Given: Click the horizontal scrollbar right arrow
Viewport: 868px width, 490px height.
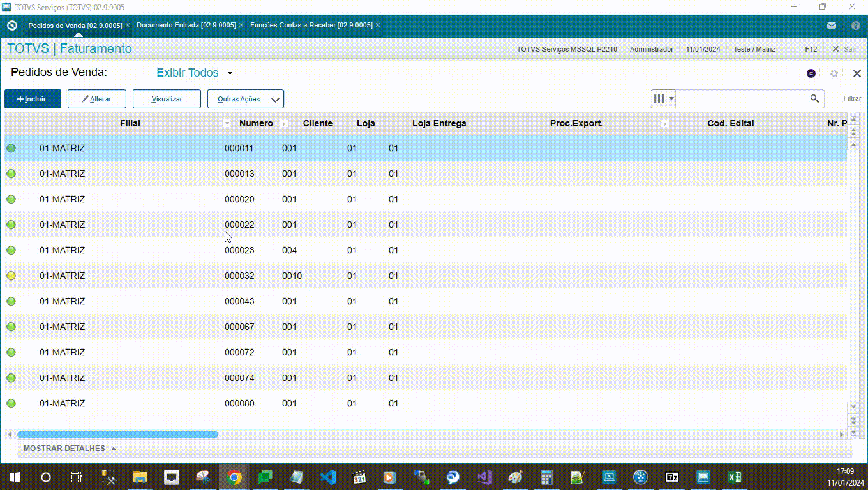Looking at the screenshot, I should coord(842,434).
